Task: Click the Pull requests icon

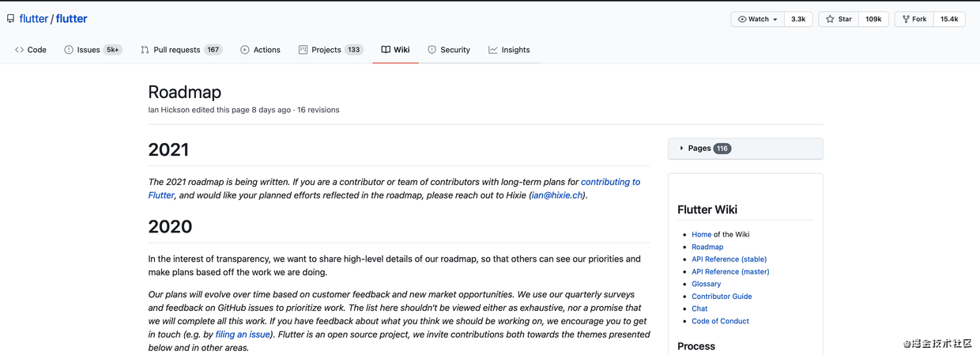Action: click(145, 50)
